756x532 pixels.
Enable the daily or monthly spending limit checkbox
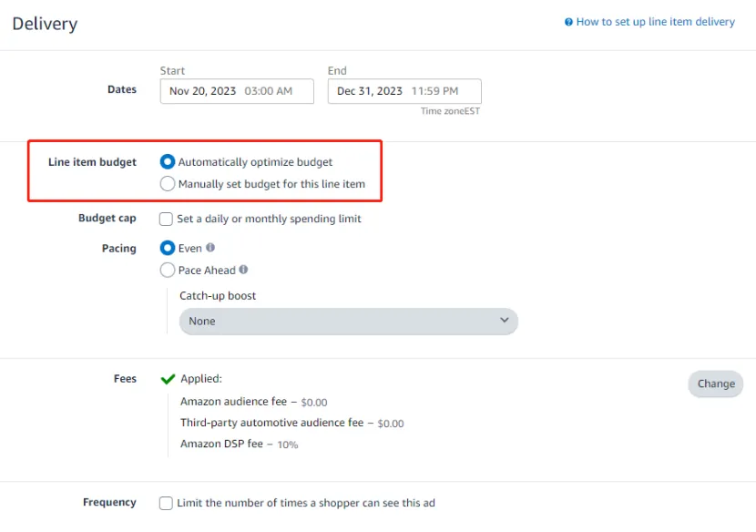click(x=166, y=219)
